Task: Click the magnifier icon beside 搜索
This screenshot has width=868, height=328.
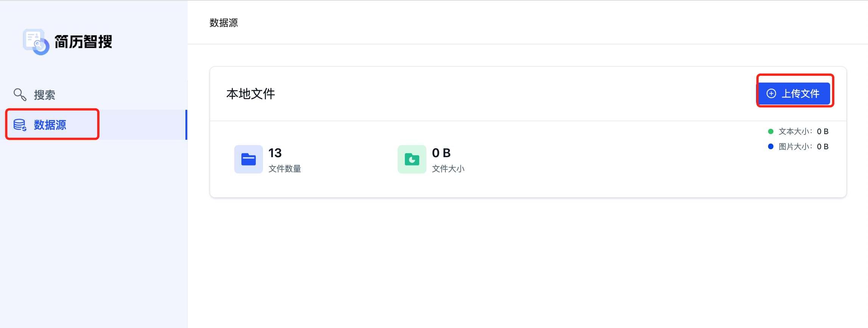Action: (x=20, y=94)
